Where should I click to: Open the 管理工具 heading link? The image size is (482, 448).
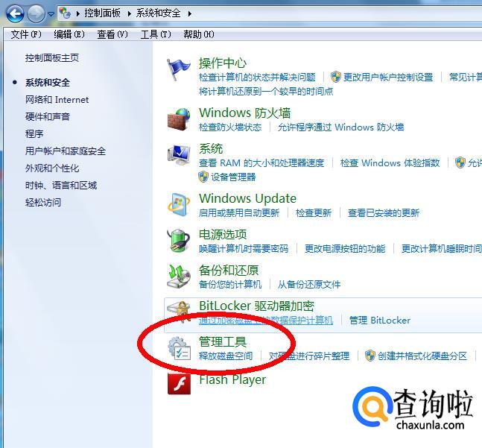(x=223, y=341)
